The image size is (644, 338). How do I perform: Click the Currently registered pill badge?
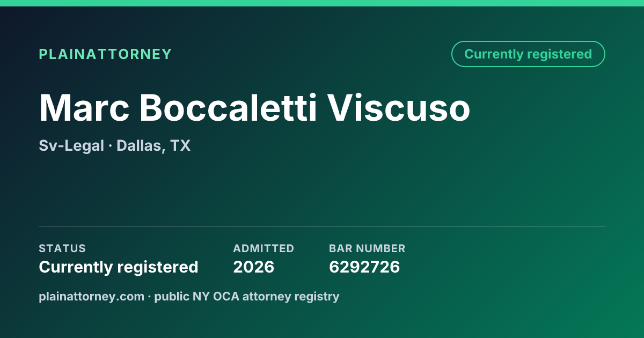tap(528, 54)
